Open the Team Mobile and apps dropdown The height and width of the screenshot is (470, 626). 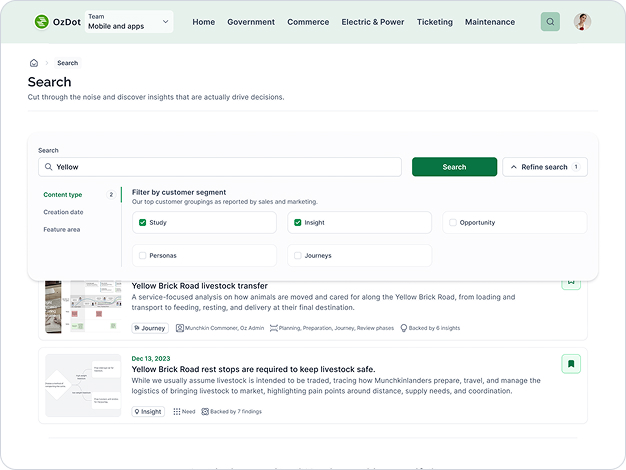pyautogui.click(x=129, y=22)
